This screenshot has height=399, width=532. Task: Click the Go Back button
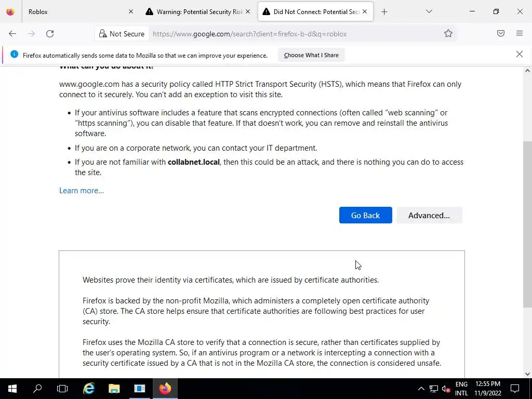click(x=365, y=215)
